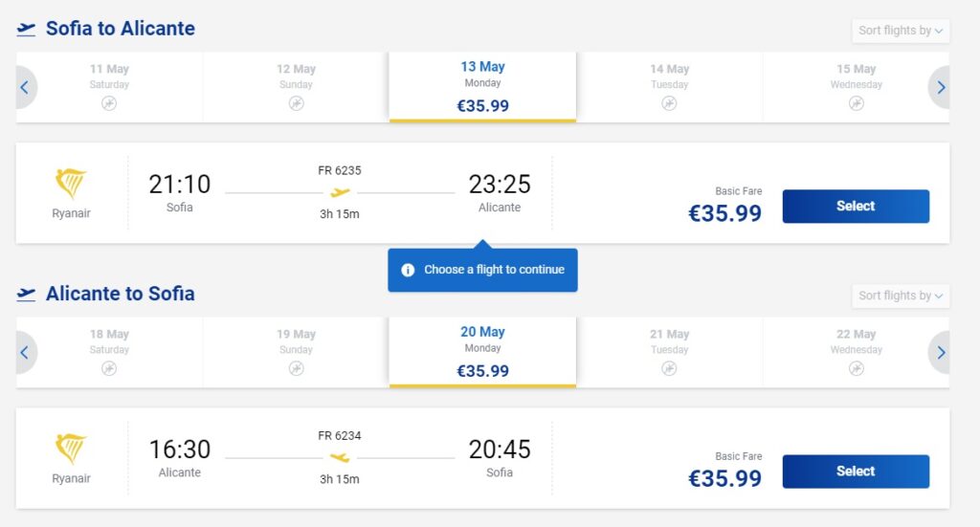Select the 20 May Monday date tab
Viewport: 980px width, 527px height.
click(482, 352)
